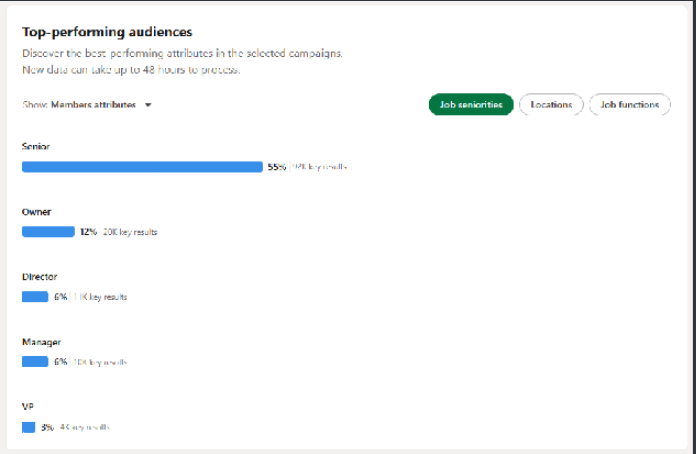Image resolution: width=696 pixels, height=454 pixels.
Task: Click the Director blue bar
Action: 35,297
